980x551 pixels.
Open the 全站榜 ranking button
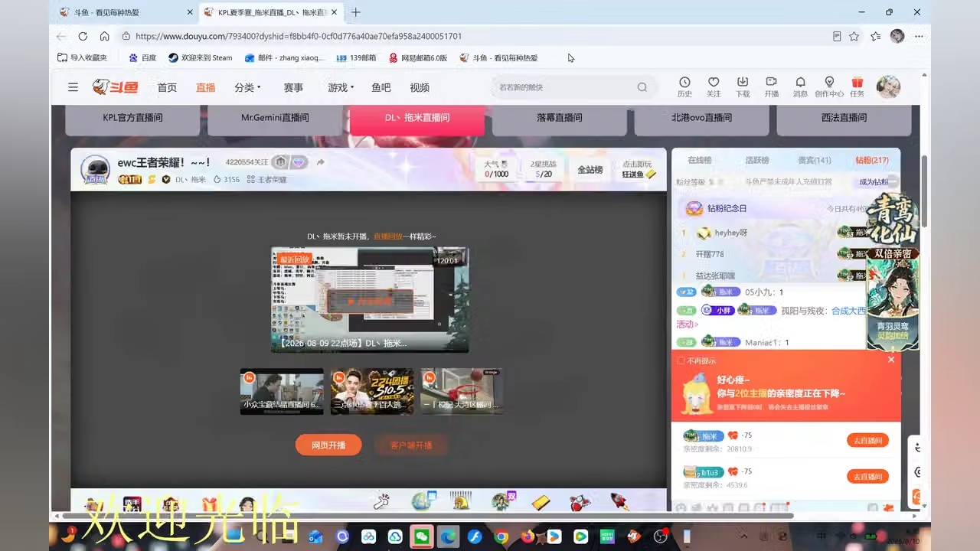tap(590, 169)
